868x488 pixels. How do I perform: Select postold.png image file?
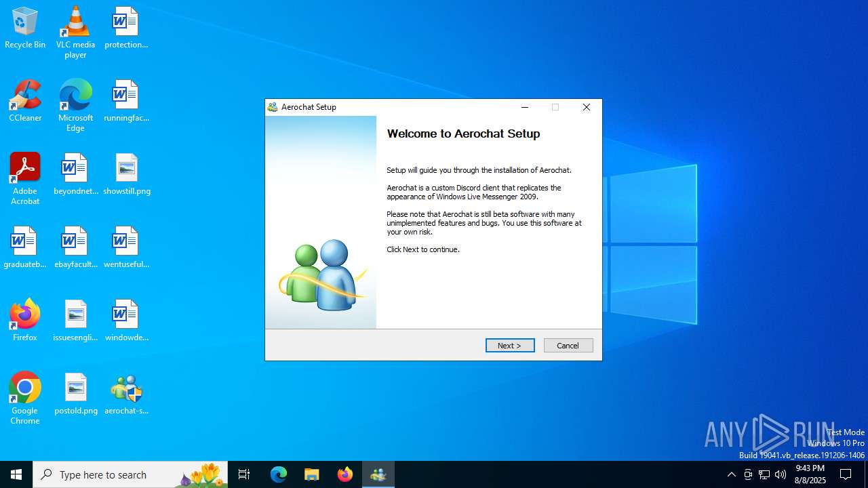[x=75, y=394]
